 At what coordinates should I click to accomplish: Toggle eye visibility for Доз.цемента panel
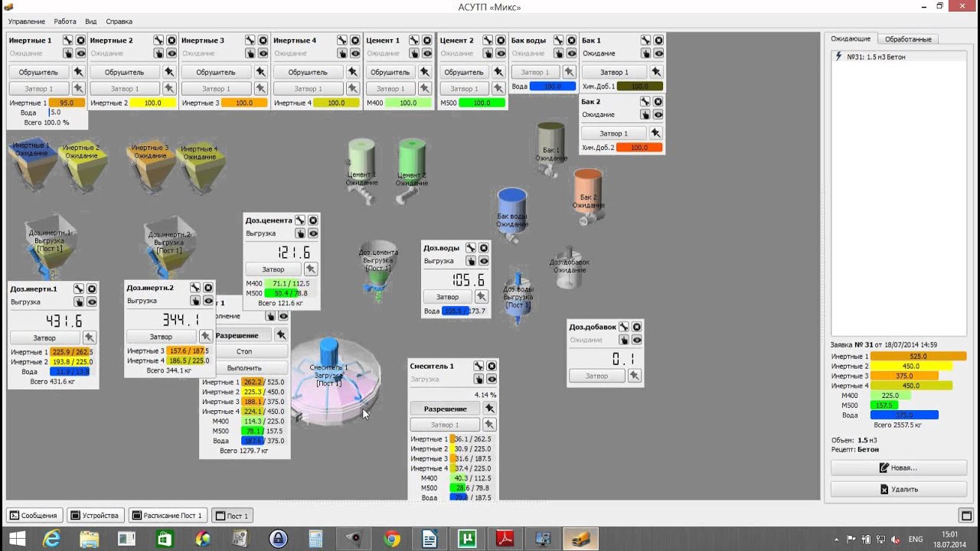point(313,233)
